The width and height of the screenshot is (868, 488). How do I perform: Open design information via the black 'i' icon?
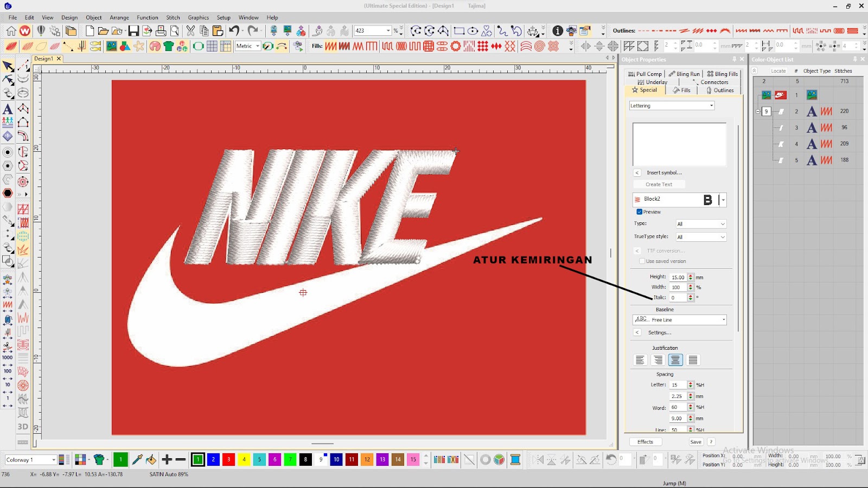coord(557,31)
